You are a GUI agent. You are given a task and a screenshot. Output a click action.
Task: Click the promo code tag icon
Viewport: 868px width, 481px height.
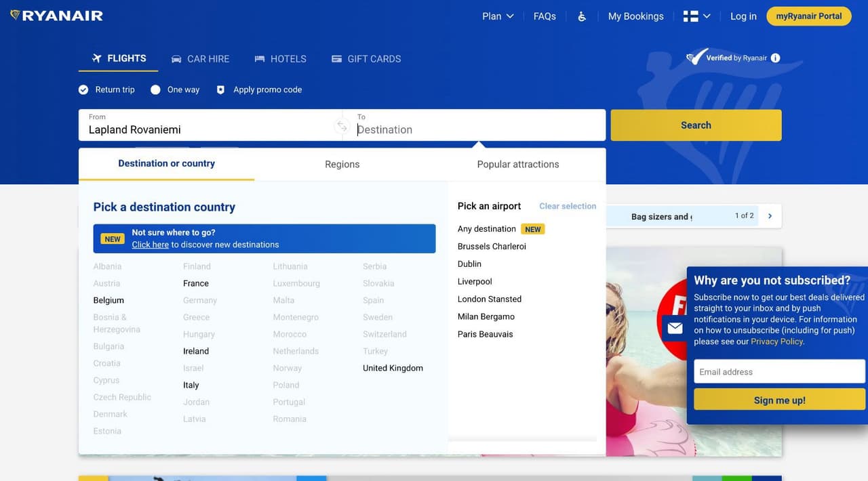point(220,89)
